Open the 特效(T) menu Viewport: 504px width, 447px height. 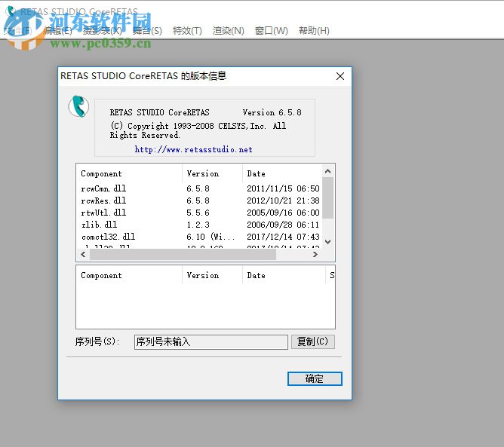point(187,31)
